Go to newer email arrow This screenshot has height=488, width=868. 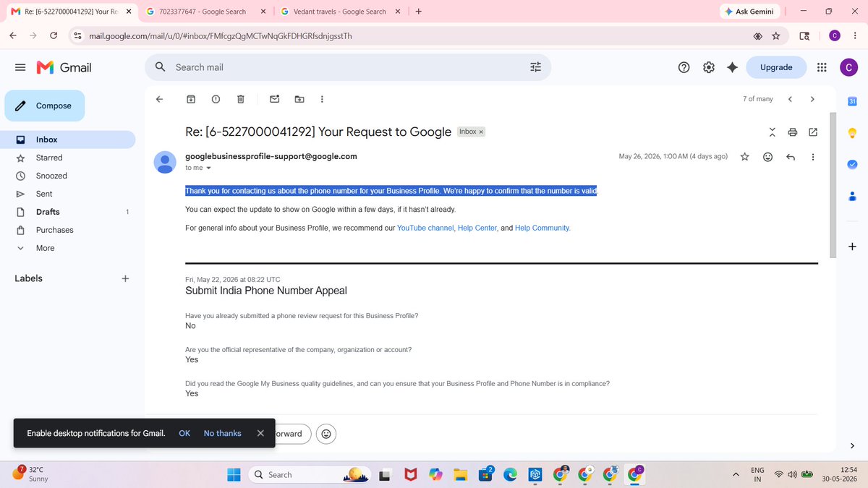(790, 99)
